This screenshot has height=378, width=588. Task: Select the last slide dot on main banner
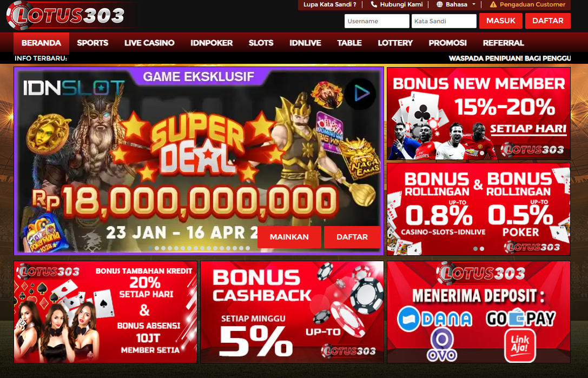click(248, 248)
